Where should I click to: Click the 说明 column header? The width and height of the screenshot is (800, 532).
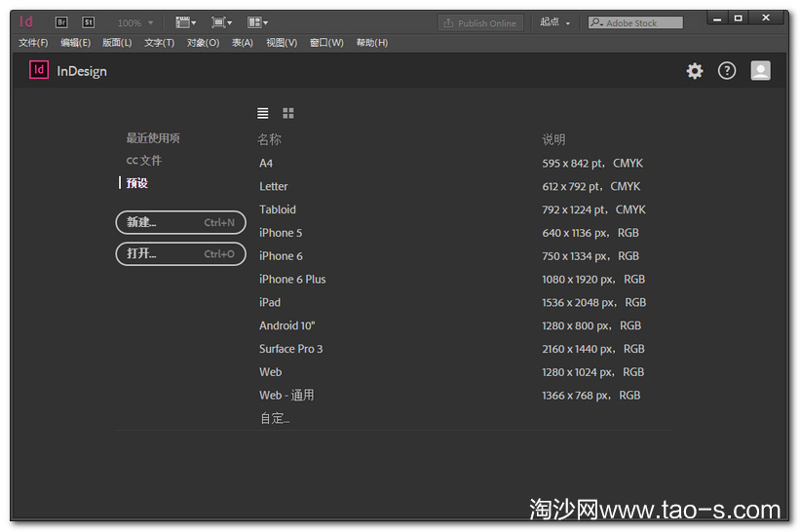(553, 139)
